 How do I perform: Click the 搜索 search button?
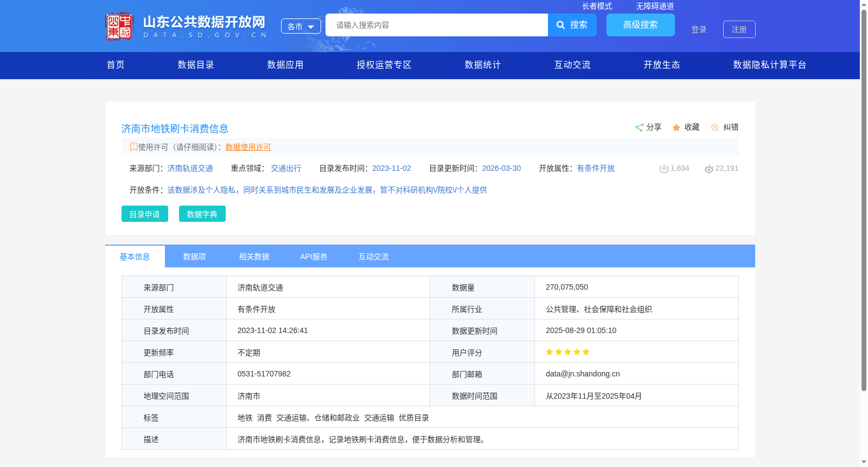point(572,25)
